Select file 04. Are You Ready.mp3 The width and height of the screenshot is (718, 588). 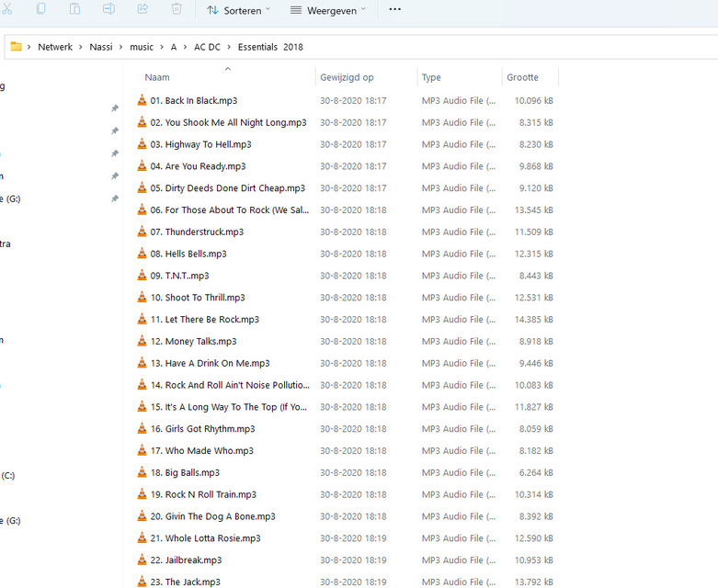[x=198, y=166]
